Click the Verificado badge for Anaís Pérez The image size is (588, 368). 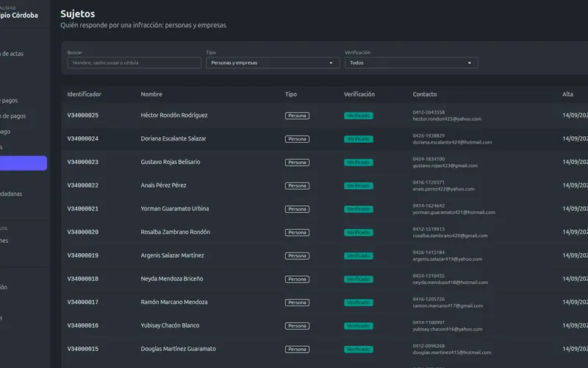[x=359, y=185]
